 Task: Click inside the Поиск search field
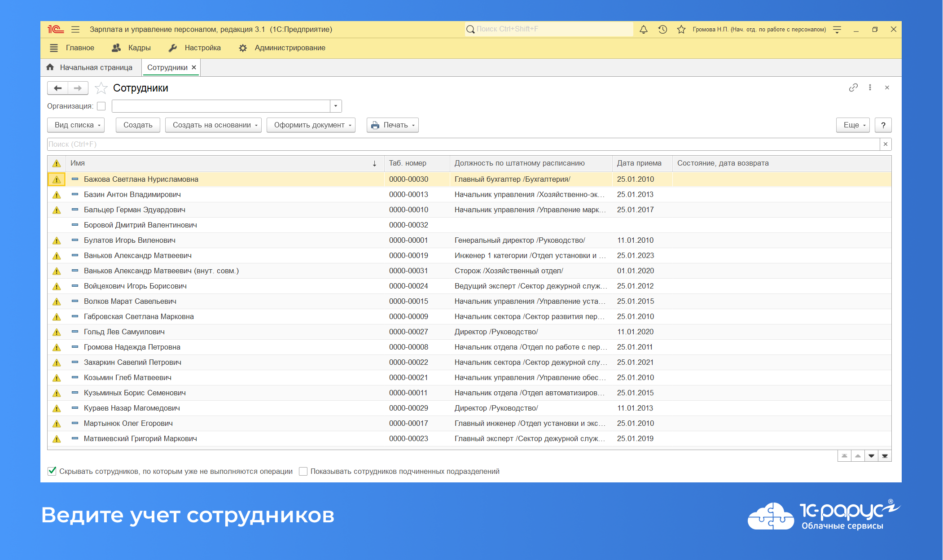tap(269, 144)
